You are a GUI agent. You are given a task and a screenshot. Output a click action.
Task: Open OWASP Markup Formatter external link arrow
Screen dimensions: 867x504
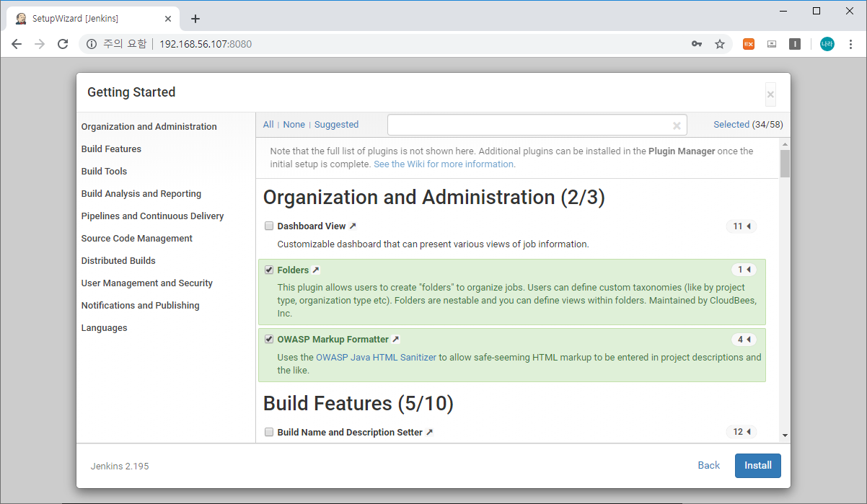[x=395, y=340]
